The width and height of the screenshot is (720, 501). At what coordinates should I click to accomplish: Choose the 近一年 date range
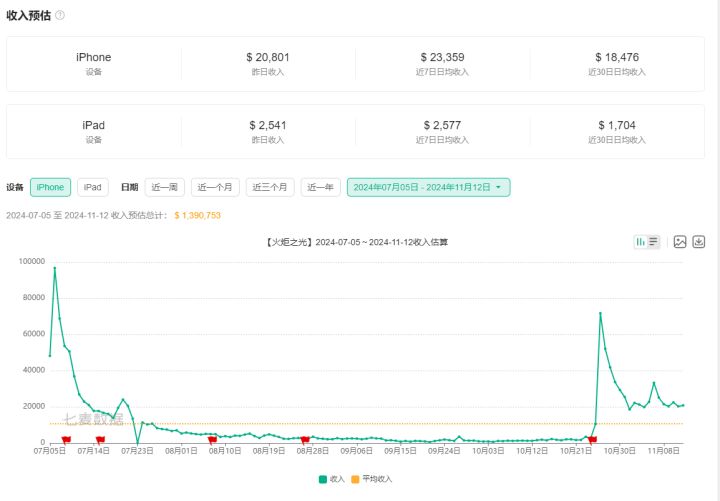pos(321,187)
